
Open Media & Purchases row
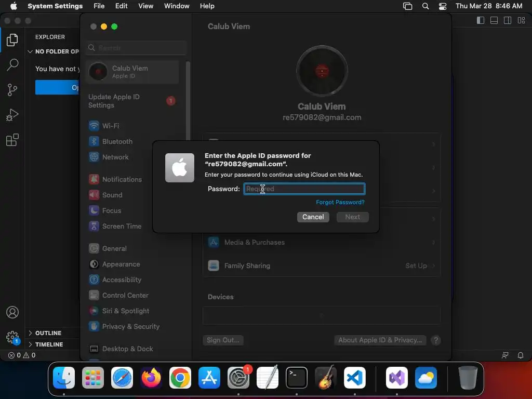tap(322, 242)
